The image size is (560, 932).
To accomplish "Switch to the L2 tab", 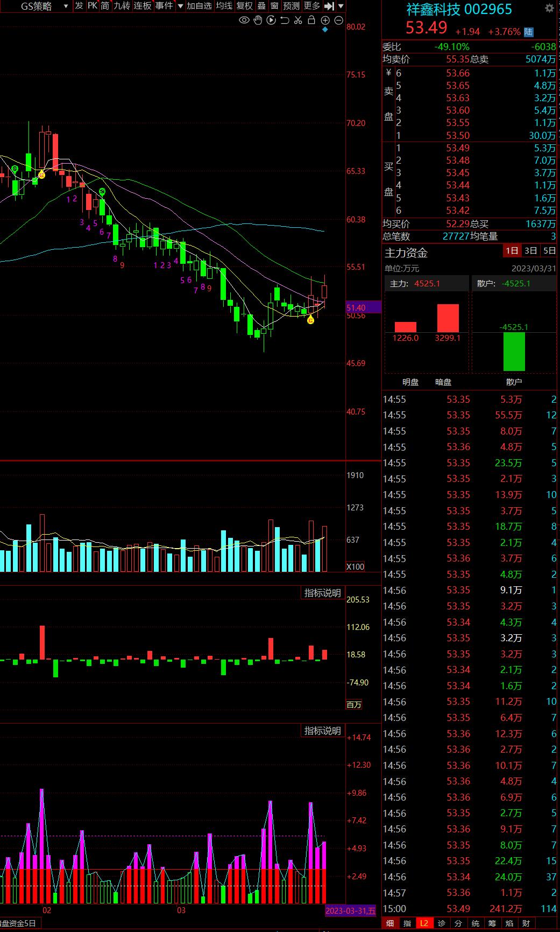I will [424, 923].
